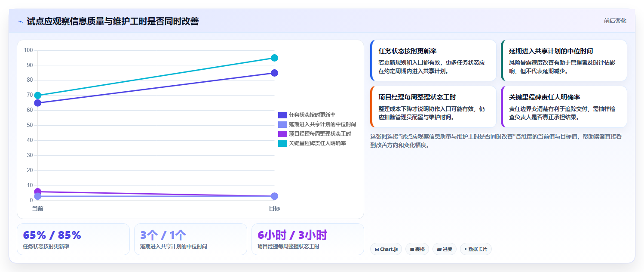Viewport: 644px width, 272px height.
Task: Click the indigo data point at 85
Action: pyautogui.click(x=274, y=73)
